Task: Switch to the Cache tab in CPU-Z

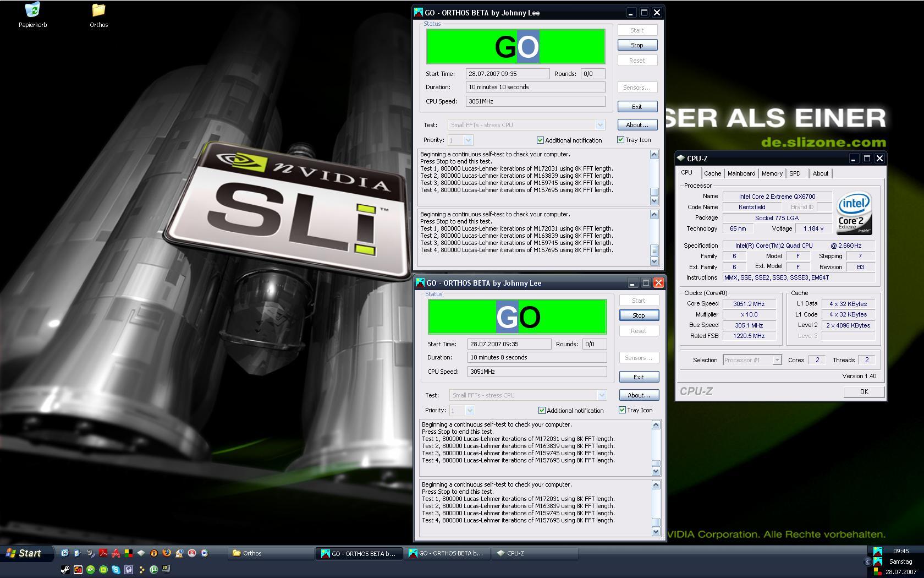Action: point(712,173)
